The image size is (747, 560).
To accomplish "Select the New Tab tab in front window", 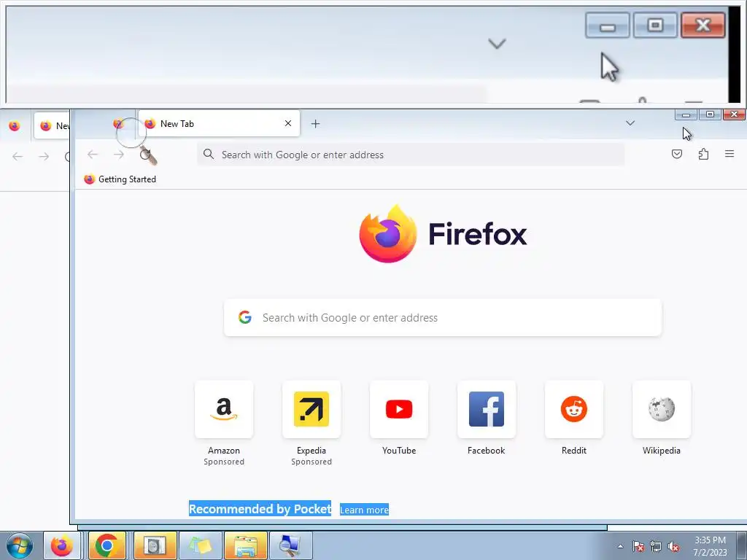I will [219, 123].
